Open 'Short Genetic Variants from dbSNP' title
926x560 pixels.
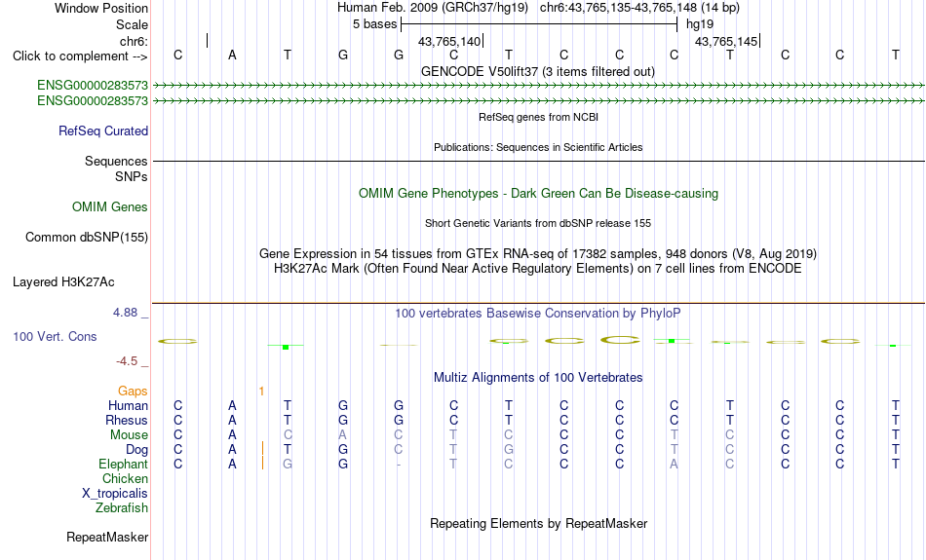pos(537,223)
